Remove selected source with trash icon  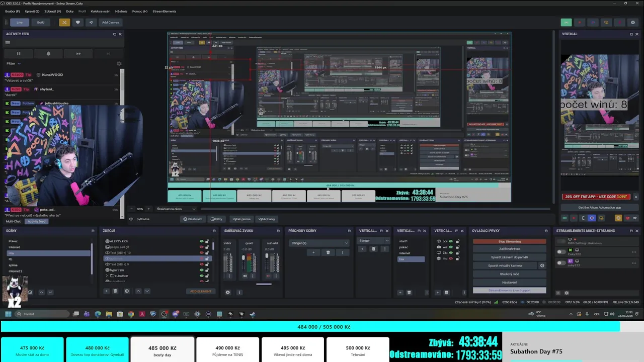pos(115,291)
